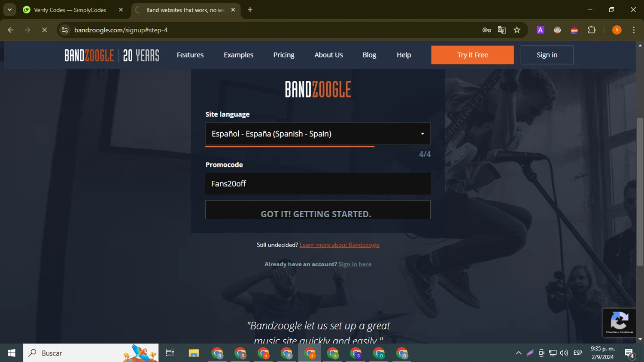Image resolution: width=644 pixels, height=362 pixels.
Task: Submit with GOT IT! GETTING STARTED button
Action: tap(318, 210)
